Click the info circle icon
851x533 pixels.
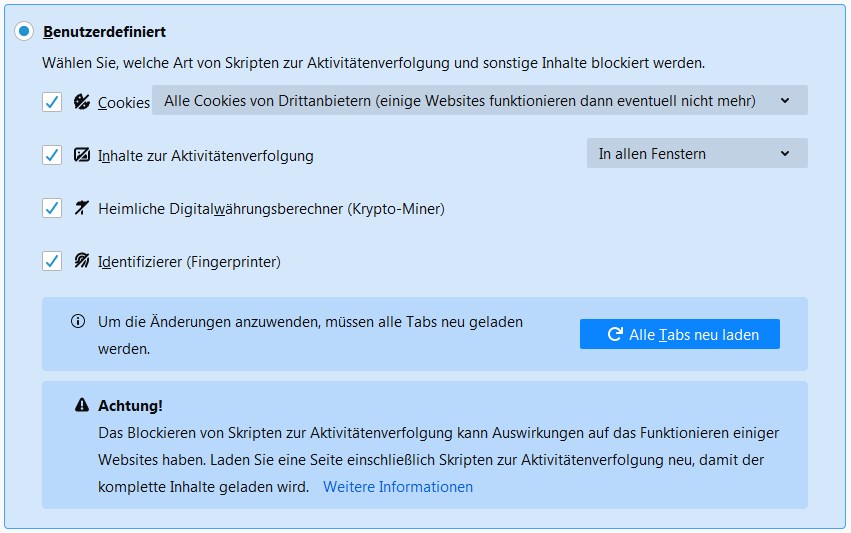pos(77,322)
